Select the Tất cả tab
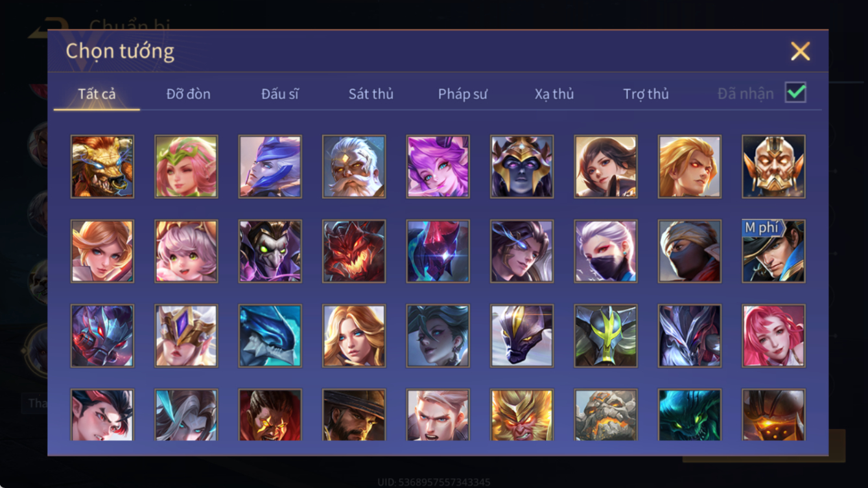Image resolution: width=868 pixels, height=488 pixels. pyautogui.click(x=97, y=94)
